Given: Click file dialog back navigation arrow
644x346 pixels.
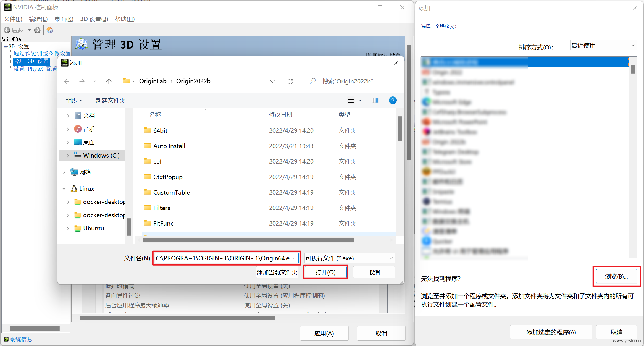Looking at the screenshot, I should (67, 81).
